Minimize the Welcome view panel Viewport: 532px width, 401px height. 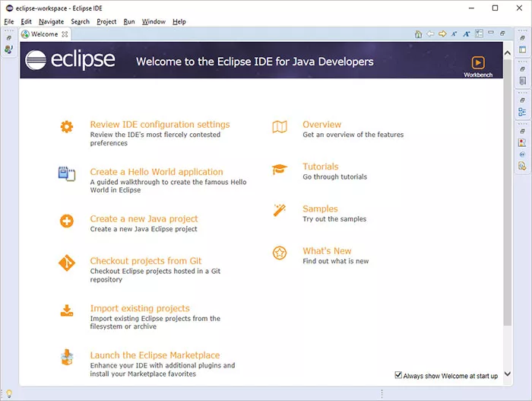pyautogui.click(x=491, y=33)
